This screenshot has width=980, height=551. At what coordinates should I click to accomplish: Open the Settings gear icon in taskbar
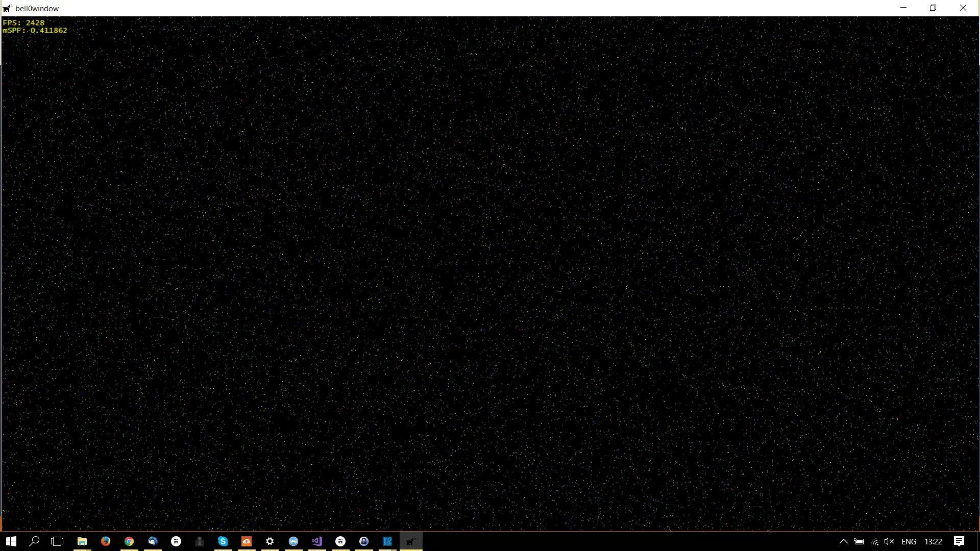pyautogui.click(x=270, y=541)
